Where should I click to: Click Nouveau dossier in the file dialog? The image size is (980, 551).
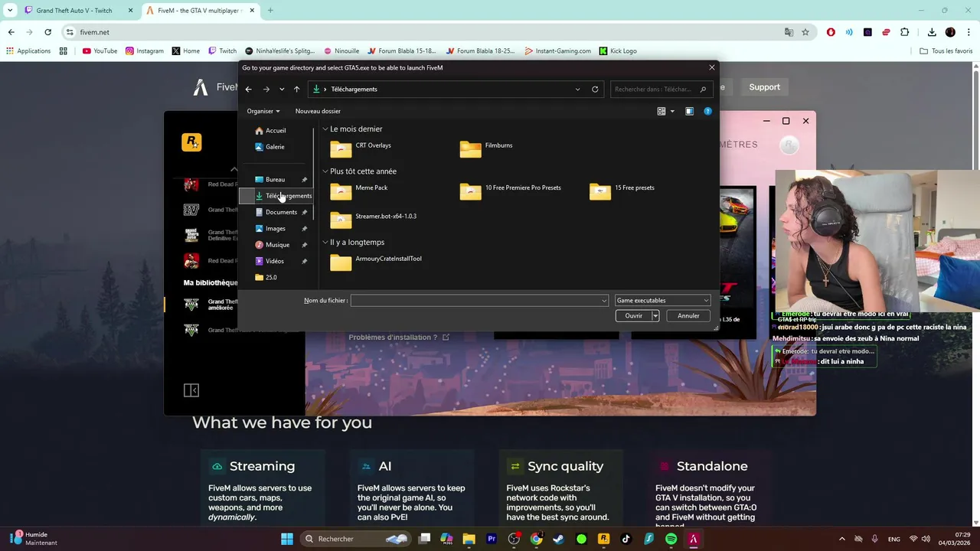click(318, 111)
